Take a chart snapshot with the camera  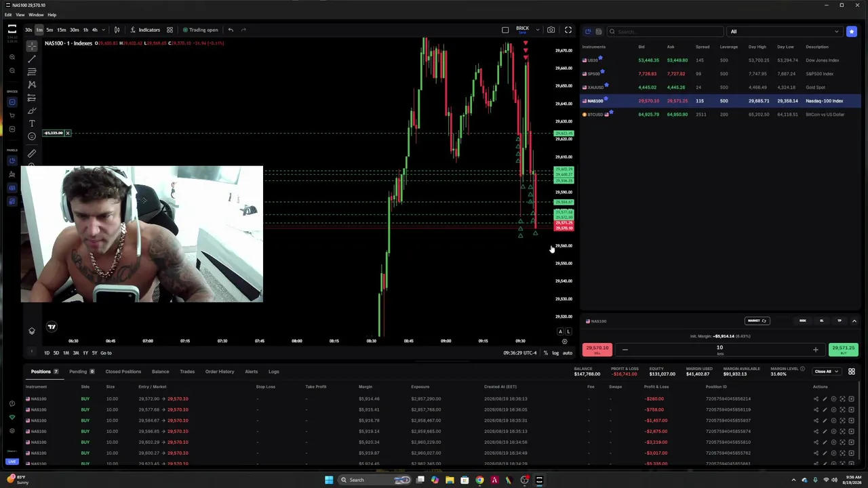(551, 30)
